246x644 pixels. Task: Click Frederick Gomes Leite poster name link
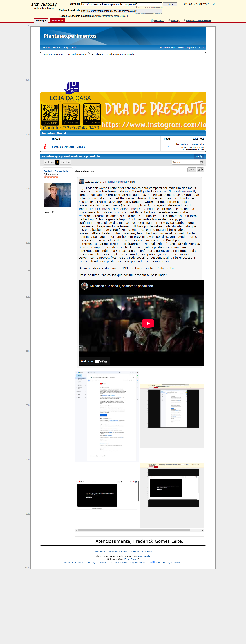point(56,171)
